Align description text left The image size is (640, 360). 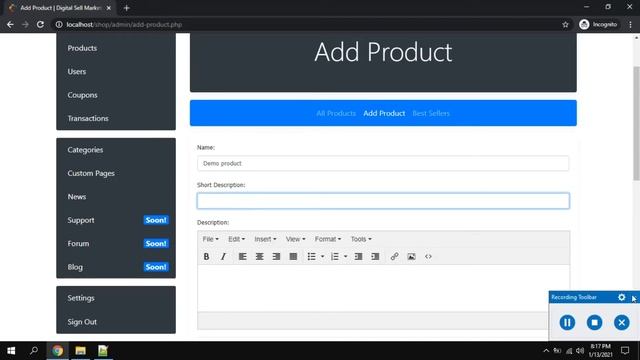tap(242, 256)
